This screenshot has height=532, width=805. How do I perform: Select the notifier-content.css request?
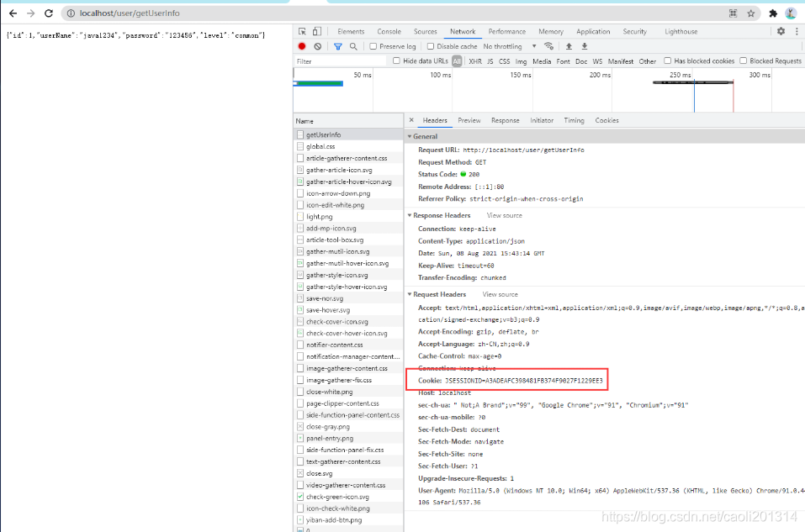348,345
